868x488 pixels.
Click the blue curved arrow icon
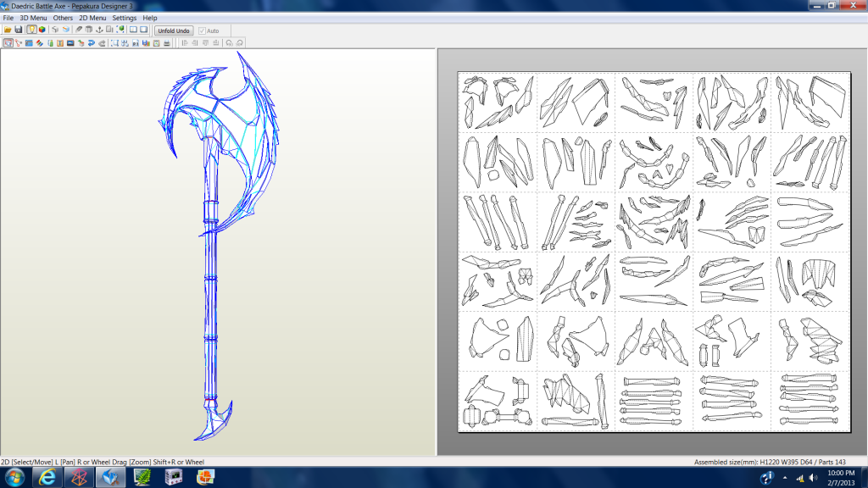point(92,43)
